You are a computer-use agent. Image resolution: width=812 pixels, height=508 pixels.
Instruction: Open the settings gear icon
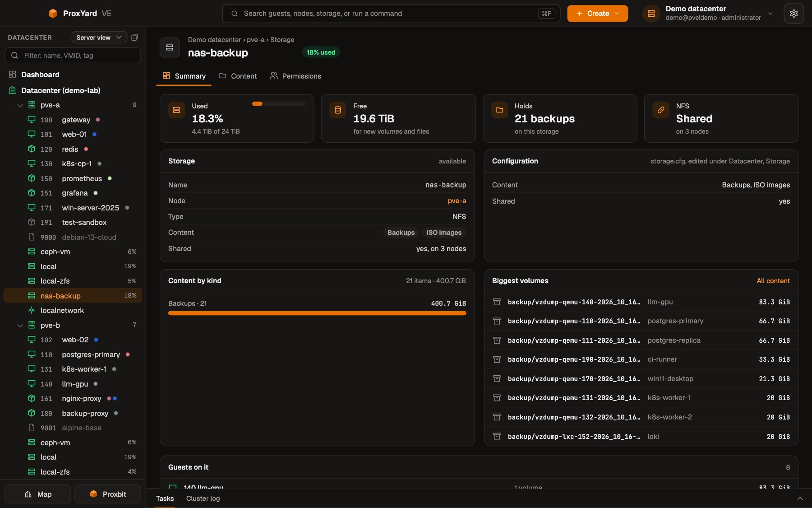[x=794, y=14]
